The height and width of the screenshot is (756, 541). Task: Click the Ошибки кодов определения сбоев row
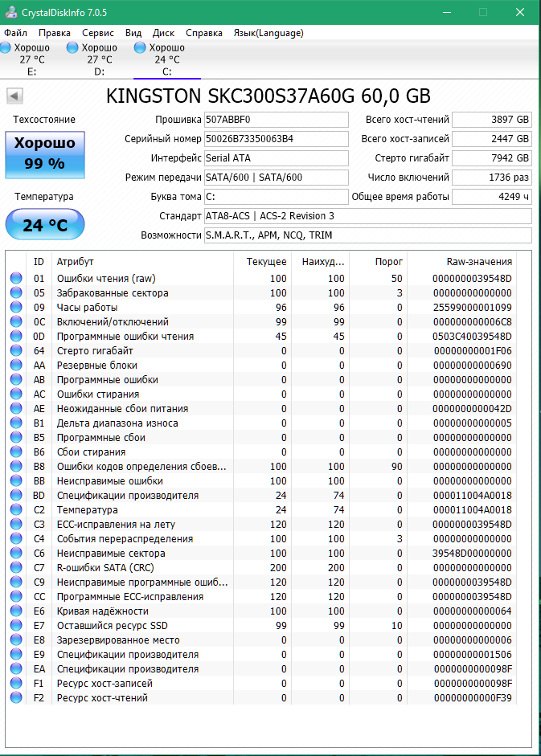tap(261, 466)
